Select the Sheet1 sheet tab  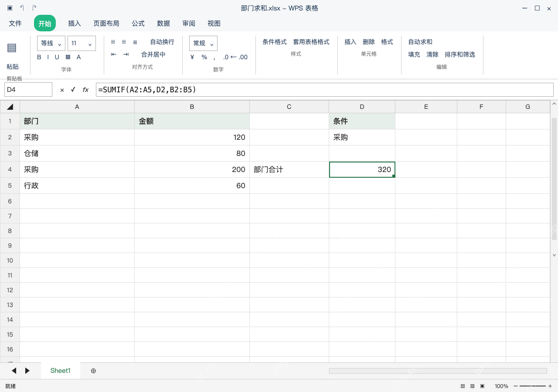61,371
